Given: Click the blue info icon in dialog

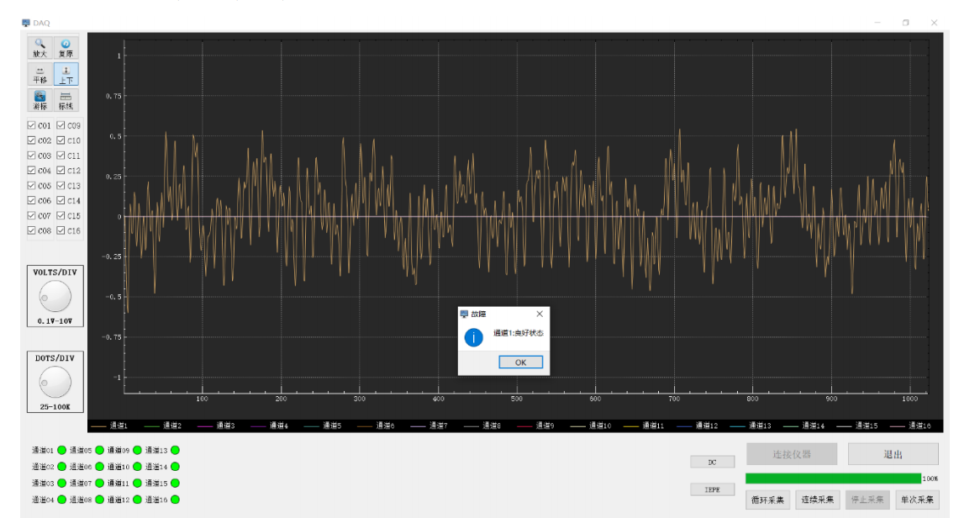Looking at the screenshot, I should tap(474, 338).
